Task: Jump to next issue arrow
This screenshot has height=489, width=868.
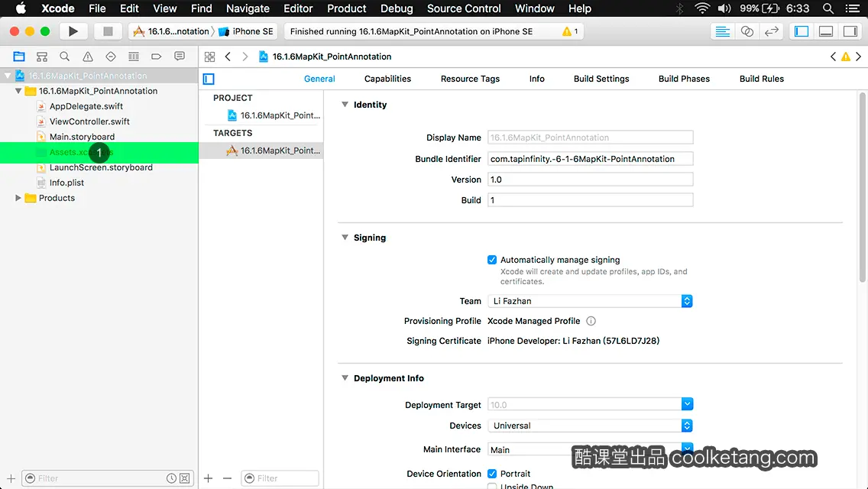Action: pyautogui.click(x=859, y=57)
